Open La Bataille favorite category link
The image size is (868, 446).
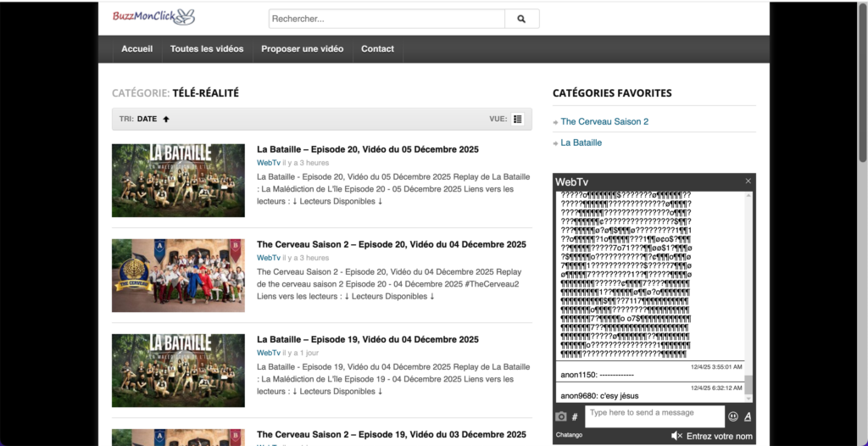tap(581, 143)
